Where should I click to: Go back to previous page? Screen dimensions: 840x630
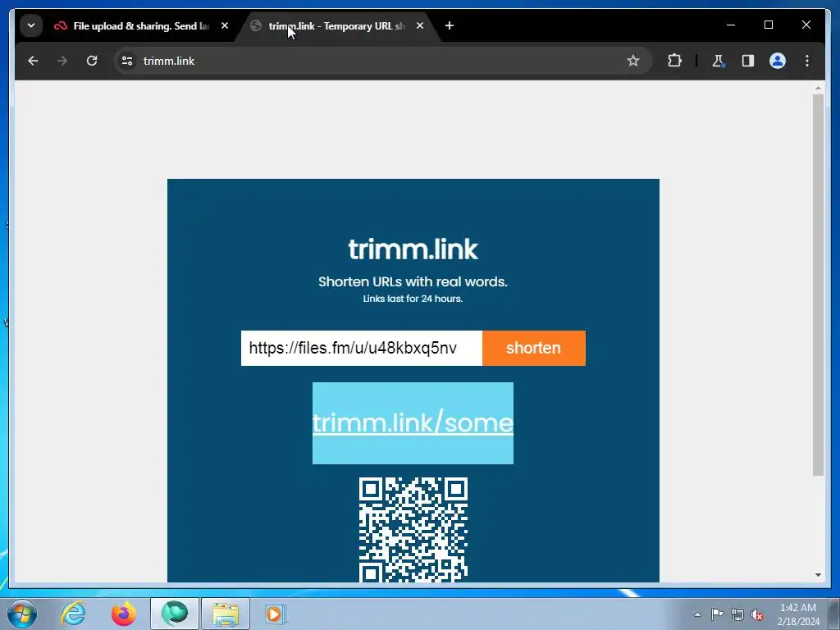pyautogui.click(x=33, y=61)
